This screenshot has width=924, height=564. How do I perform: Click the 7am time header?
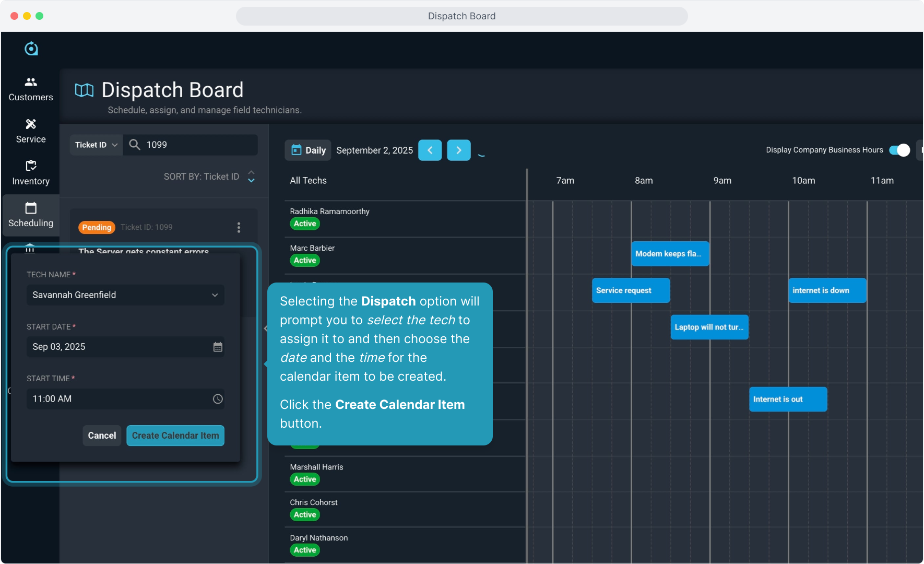tap(565, 181)
